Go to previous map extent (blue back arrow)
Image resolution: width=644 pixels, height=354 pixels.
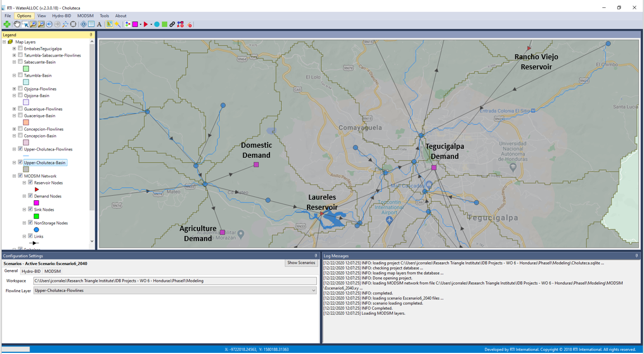pos(49,24)
